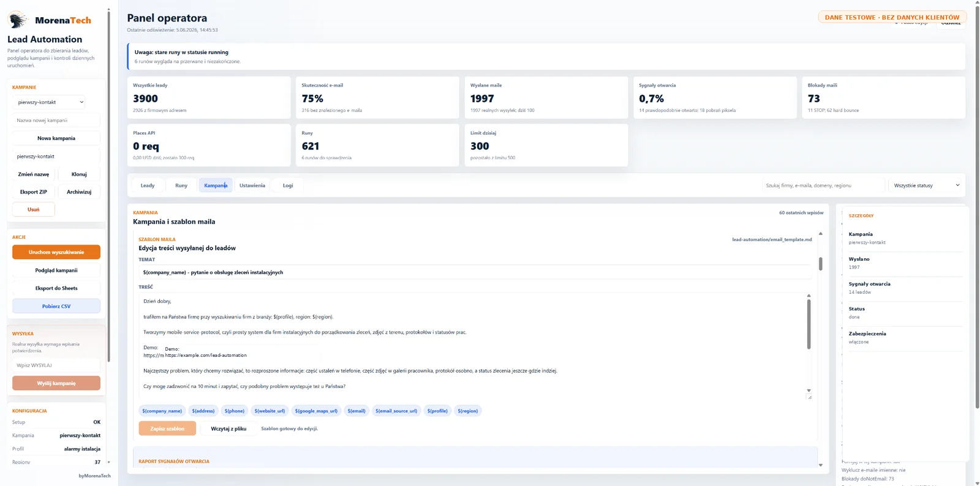Focus the Nazwa nowej kampanii input
Viewport: 980px width, 486px height.
56,121
